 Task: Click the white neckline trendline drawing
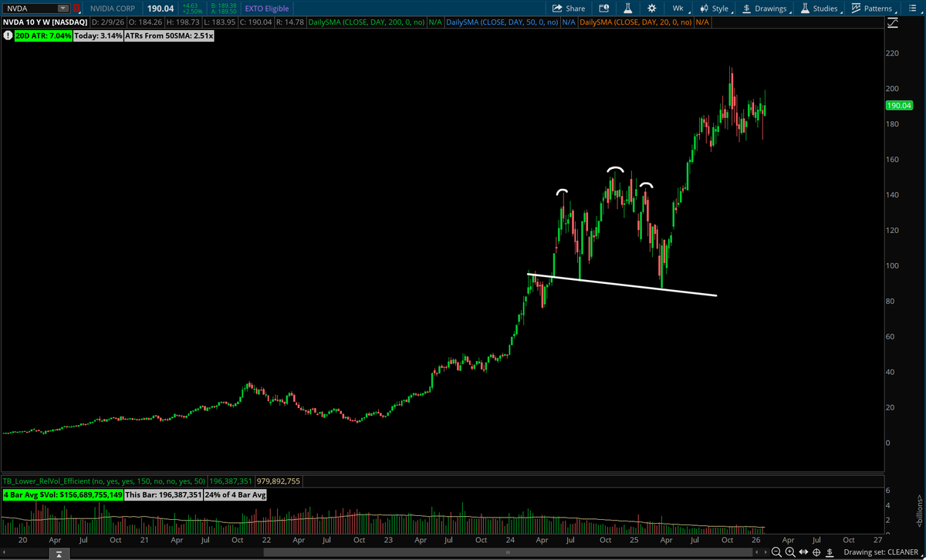(x=622, y=285)
